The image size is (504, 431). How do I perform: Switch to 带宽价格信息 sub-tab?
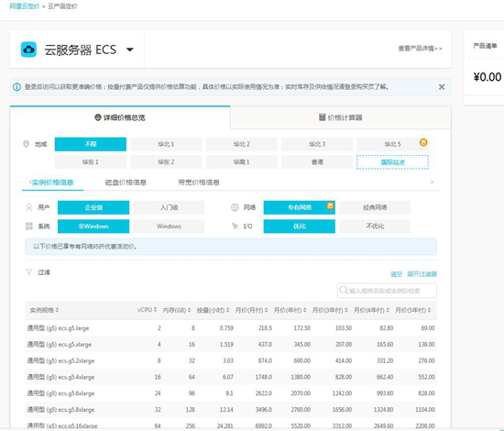tap(199, 182)
